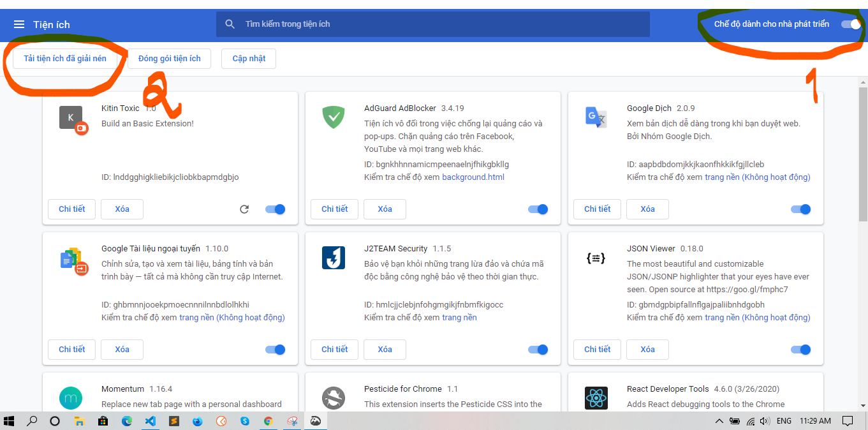Switch to Visual Studio Code in taskbar
The image size is (868, 430).
[x=150, y=421]
